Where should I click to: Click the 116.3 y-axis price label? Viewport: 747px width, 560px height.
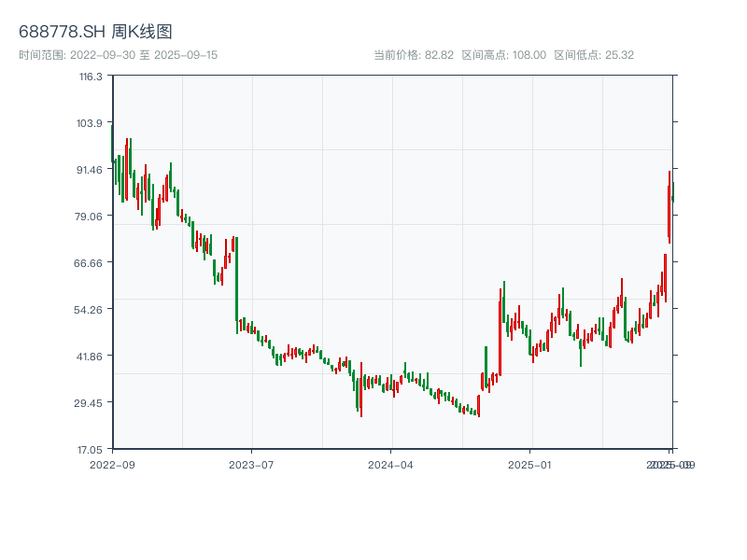[90, 77]
